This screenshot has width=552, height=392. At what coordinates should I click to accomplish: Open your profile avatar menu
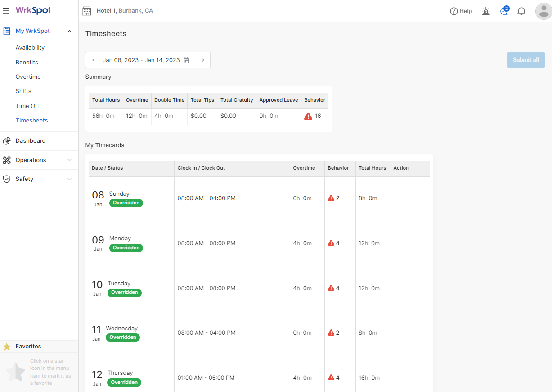(543, 11)
